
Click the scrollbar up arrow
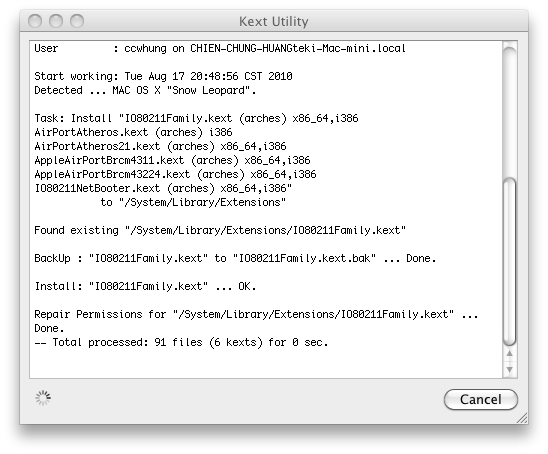pos(509,354)
